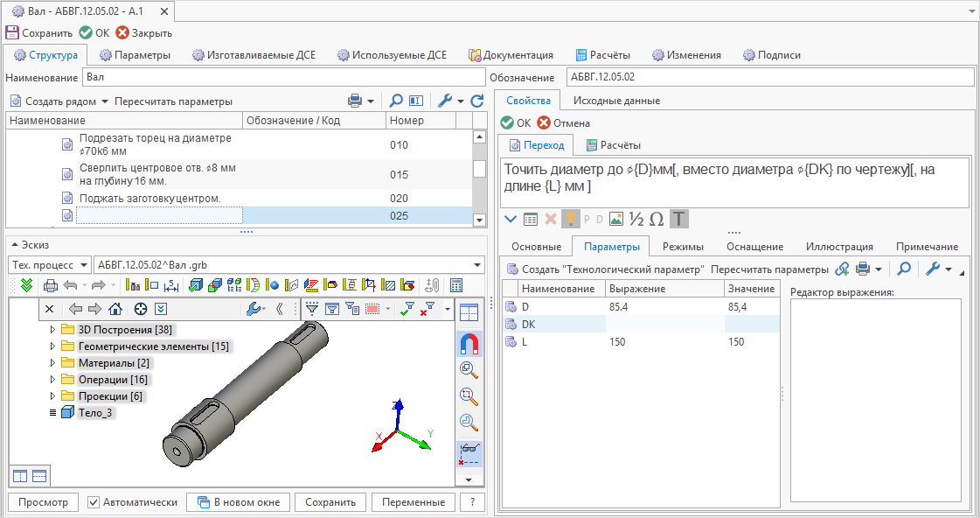Image resolution: width=980 pixels, height=518 pixels.
Task: Click the picture insert icon in transition text toolbar
Action: pyautogui.click(x=616, y=219)
